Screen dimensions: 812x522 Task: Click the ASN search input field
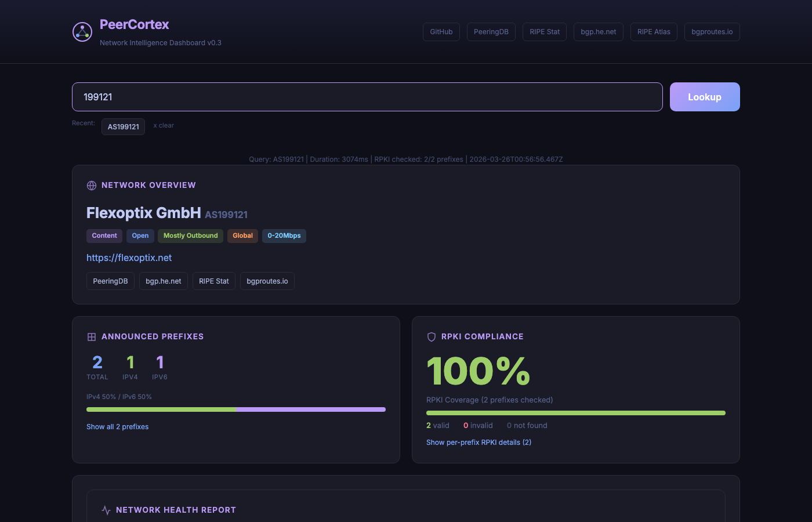click(367, 97)
